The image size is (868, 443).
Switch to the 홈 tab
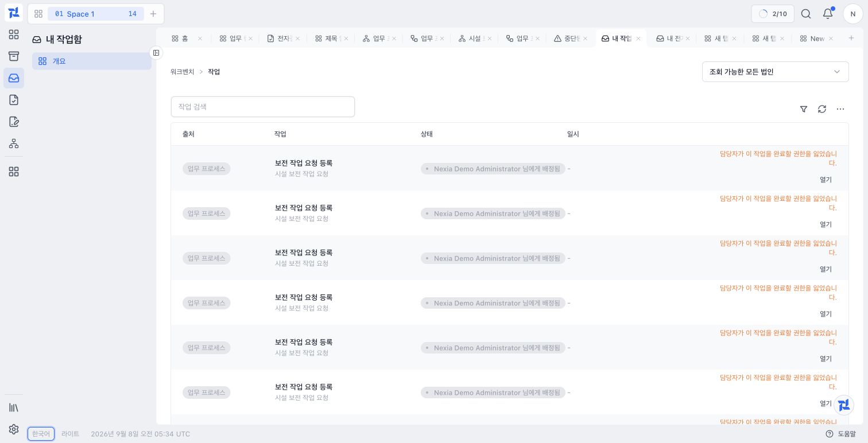click(x=180, y=38)
